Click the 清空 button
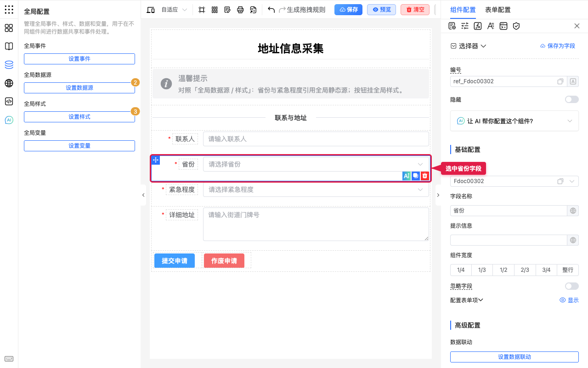Image resolution: width=588 pixels, height=368 pixels. point(415,10)
